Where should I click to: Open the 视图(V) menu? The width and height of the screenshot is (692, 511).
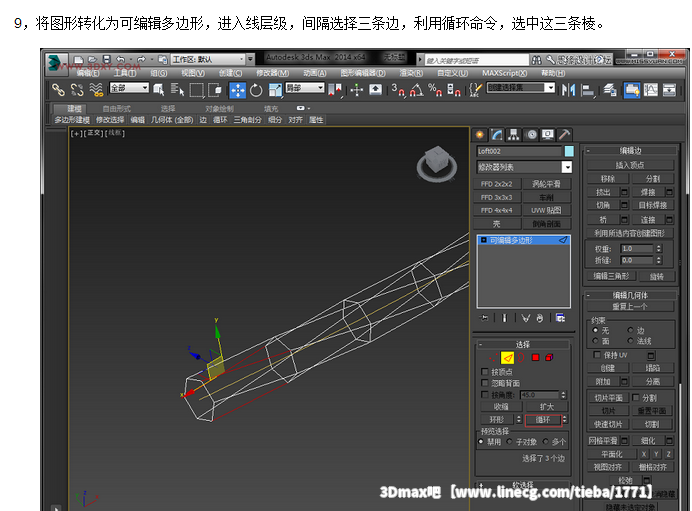193,73
